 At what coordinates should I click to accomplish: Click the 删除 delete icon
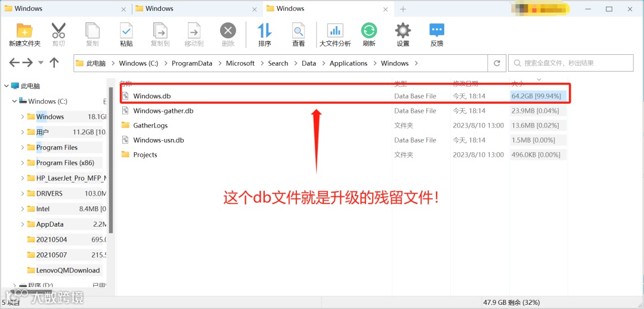point(228,30)
